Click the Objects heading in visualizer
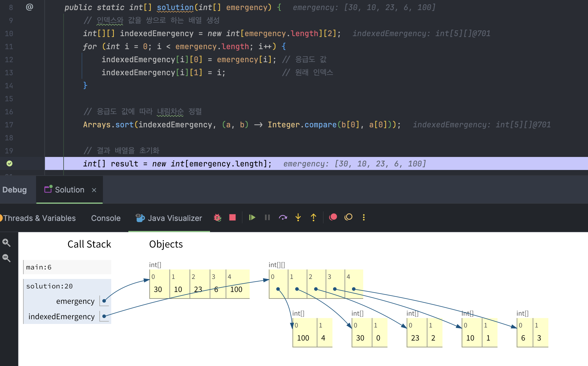 166,244
